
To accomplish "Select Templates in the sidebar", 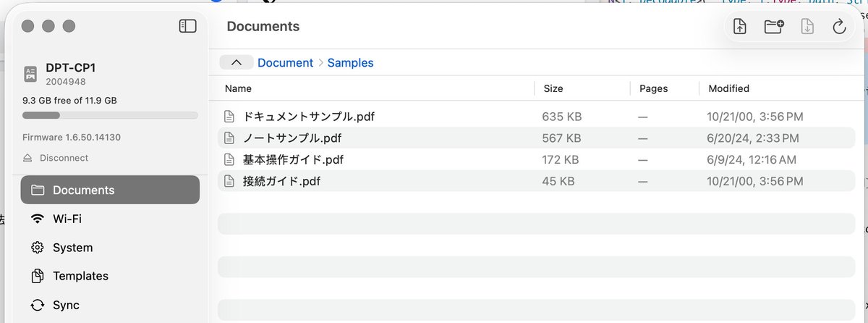I will click(x=110, y=276).
